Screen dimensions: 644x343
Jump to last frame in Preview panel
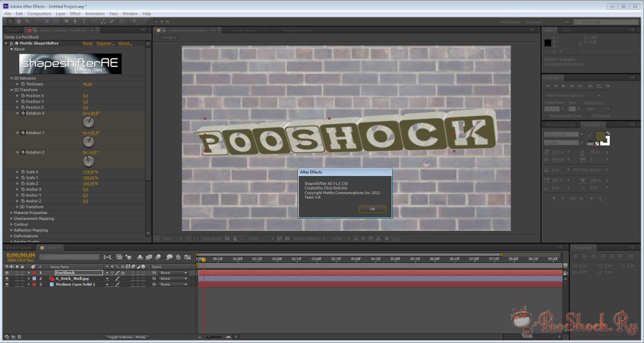point(580,86)
